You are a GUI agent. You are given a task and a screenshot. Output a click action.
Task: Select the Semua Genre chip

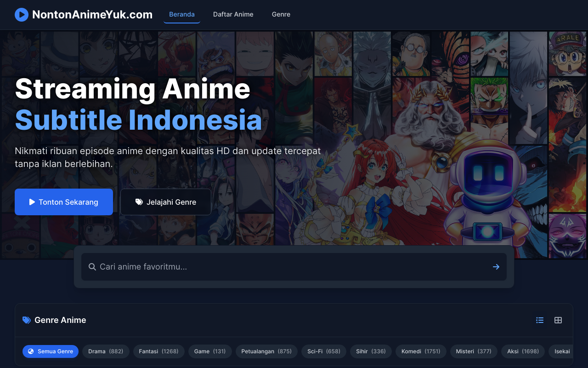51,351
